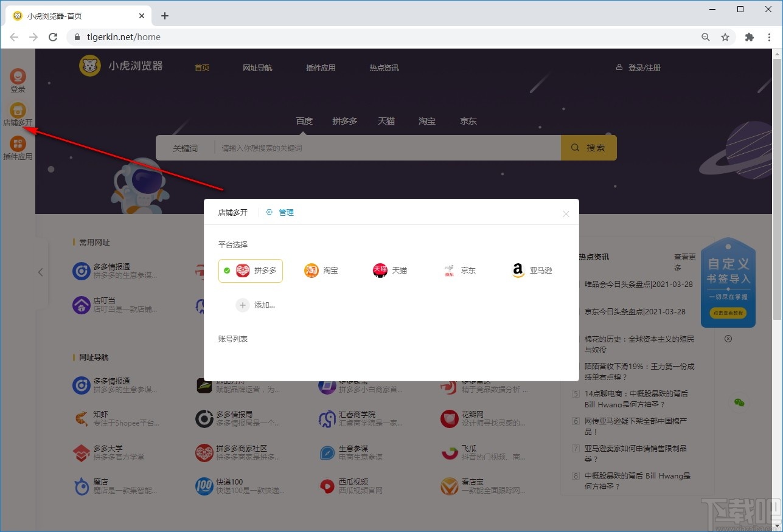Open 插件应用 from the left sidebar
This screenshot has height=532, width=783.
(18, 148)
